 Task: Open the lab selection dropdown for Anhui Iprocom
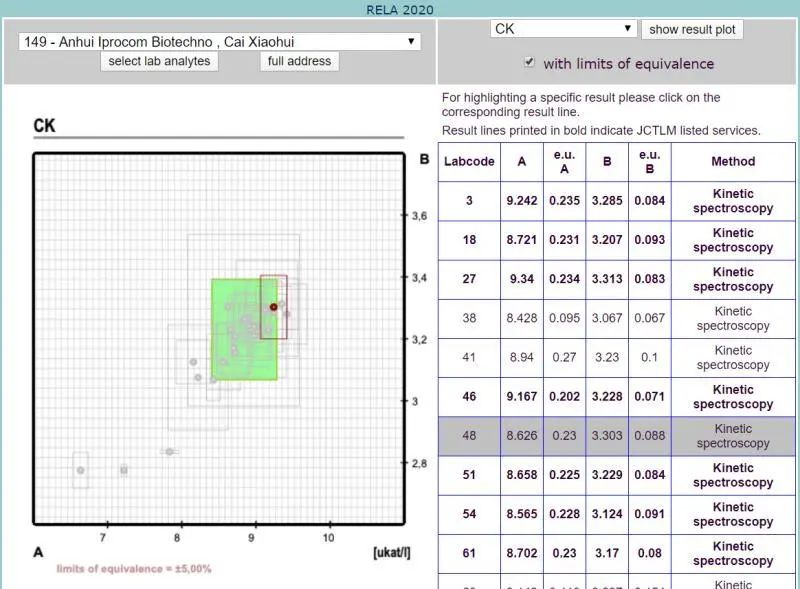click(219, 42)
